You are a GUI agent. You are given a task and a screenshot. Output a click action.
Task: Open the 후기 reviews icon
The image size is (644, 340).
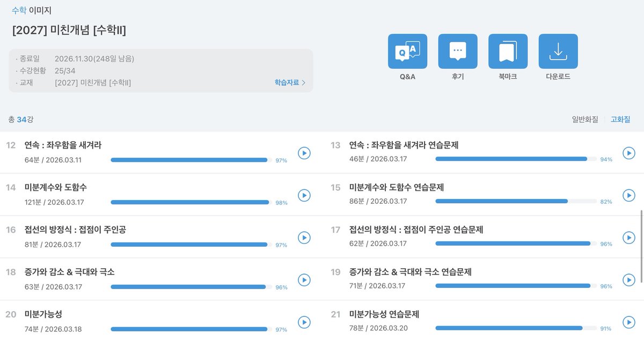[x=458, y=51]
